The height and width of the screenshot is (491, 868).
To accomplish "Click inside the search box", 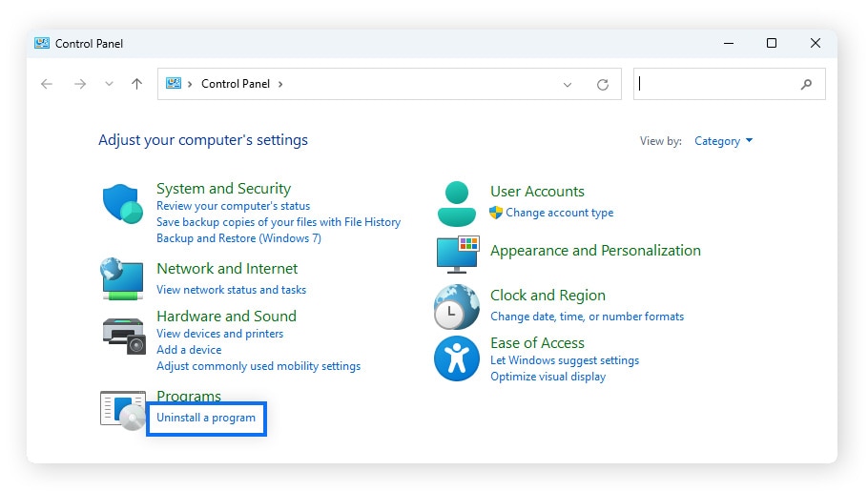I will click(730, 84).
